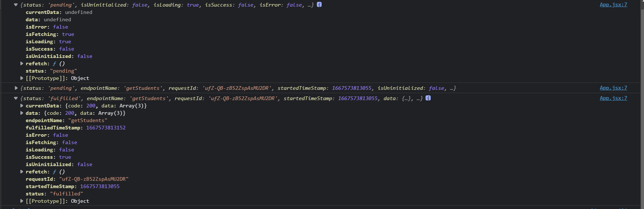Expand the data property with code 200
644x209 pixels.
(22, 113)
